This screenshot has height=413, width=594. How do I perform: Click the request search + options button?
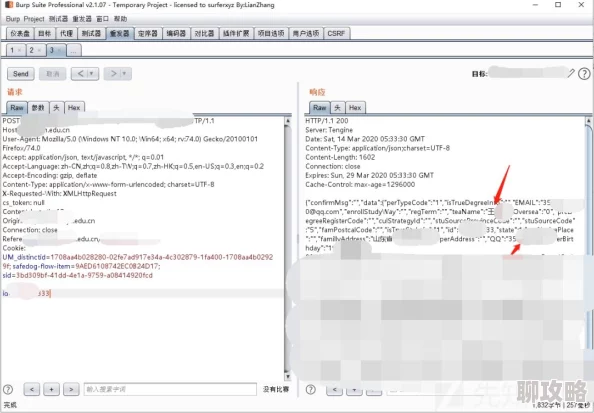coord(52,389)
